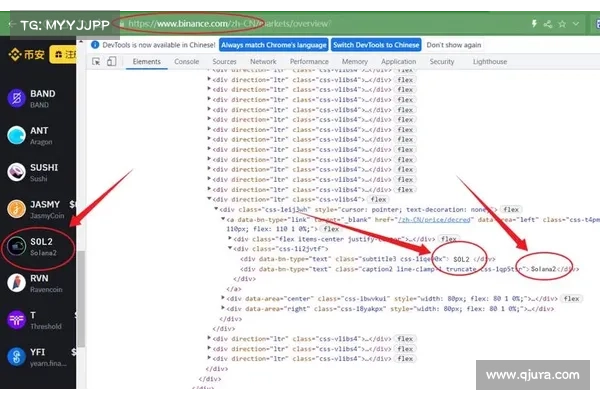This screenshot has height=400, width=600.
Task: Open the Elements tab
Action: pyautogui.click(x=147, y=62)
